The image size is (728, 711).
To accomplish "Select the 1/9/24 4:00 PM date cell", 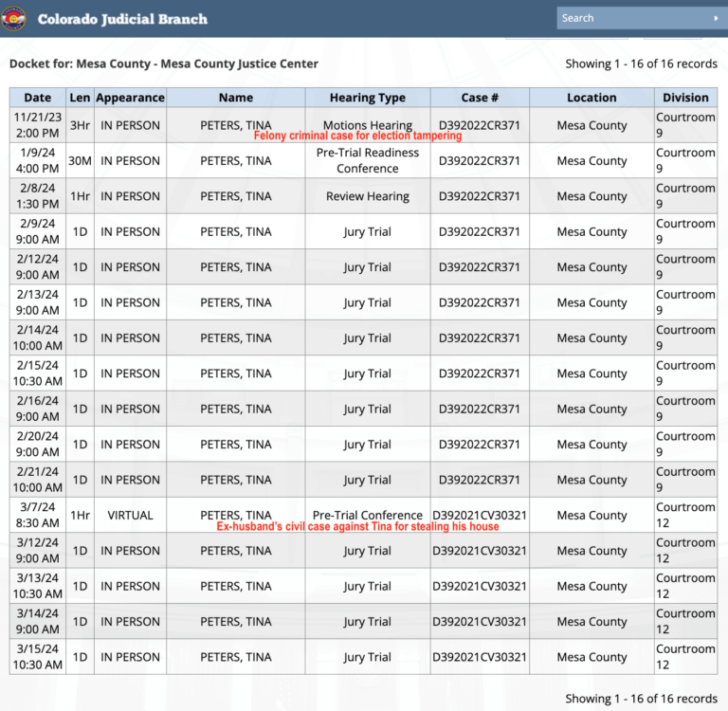I will tap(38, 160).
